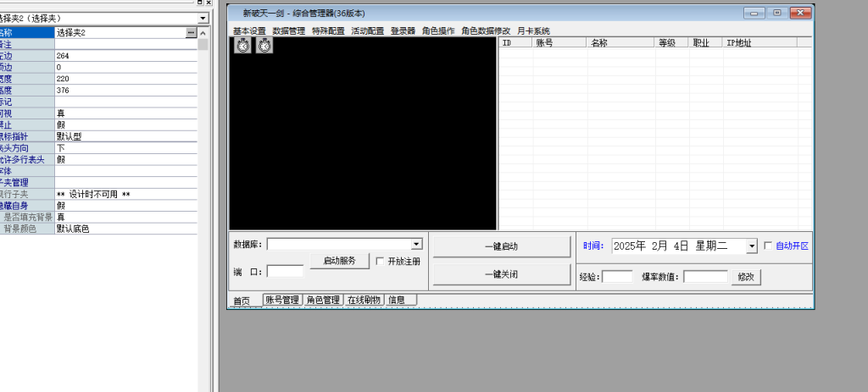Switch to the 账号管理 tab
Image resolution: width=868 pixels, height=392 pixels.
pyautogui.click(x=282, y=300)
